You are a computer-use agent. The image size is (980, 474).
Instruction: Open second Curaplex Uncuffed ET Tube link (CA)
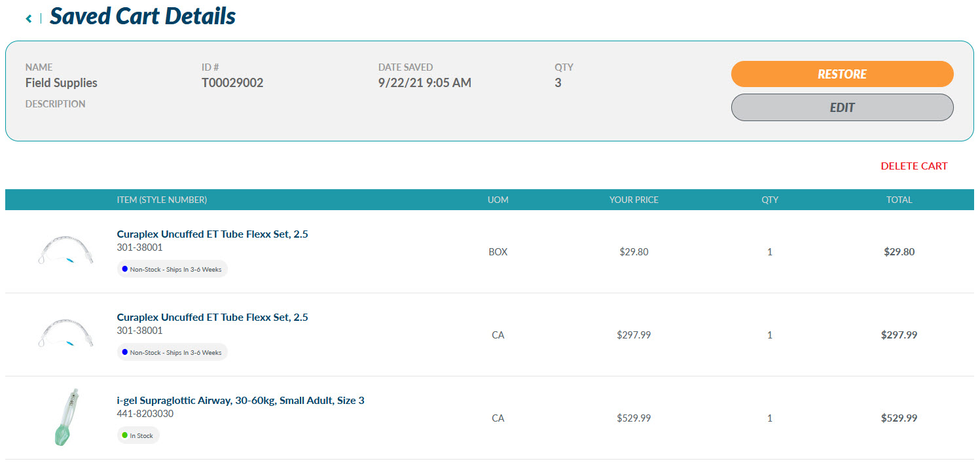(x=212, y=317)
